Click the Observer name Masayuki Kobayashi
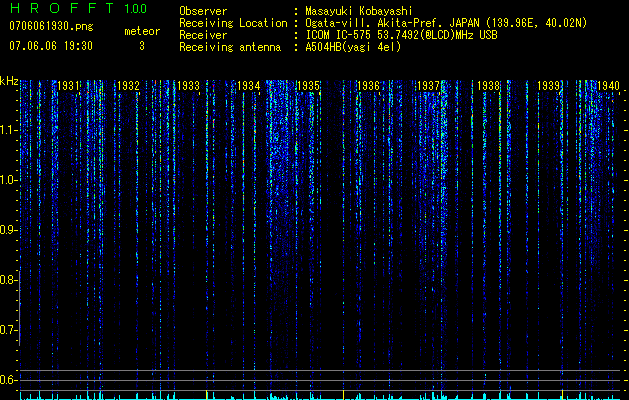This screenshot has height=400, width=629. point(359,11)
